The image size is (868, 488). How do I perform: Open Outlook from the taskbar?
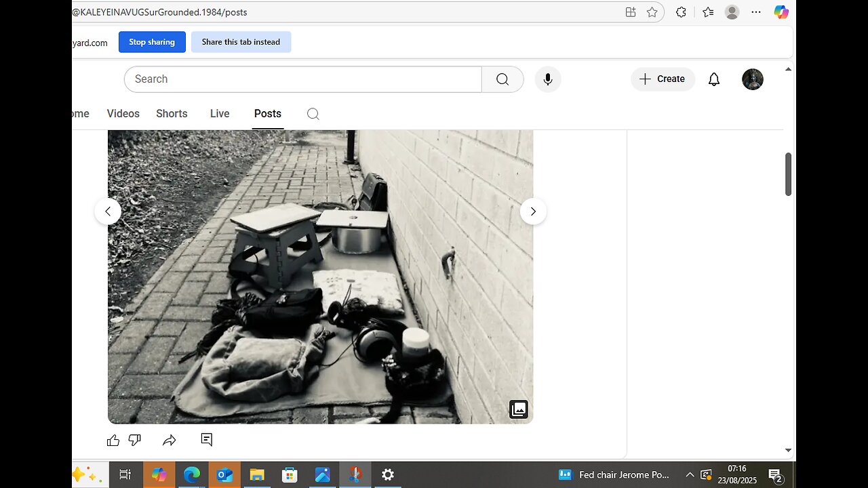point(224,475)
